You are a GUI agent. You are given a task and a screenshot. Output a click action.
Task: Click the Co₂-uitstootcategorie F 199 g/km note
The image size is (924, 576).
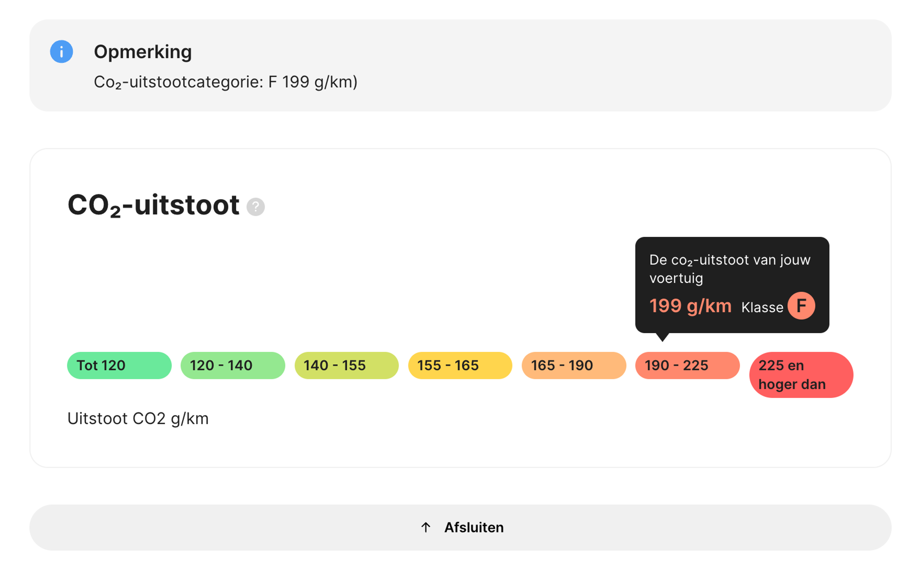pos(226,82)
